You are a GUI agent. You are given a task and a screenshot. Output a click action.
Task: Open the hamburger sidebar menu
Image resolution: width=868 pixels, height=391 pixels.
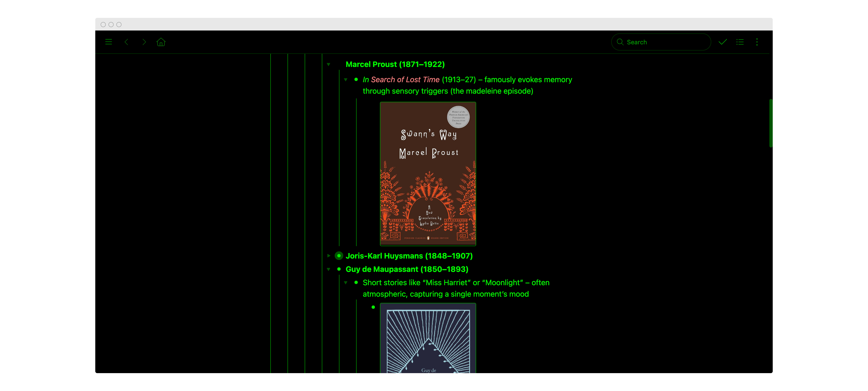pyautogui.click(x=109, y=42)
